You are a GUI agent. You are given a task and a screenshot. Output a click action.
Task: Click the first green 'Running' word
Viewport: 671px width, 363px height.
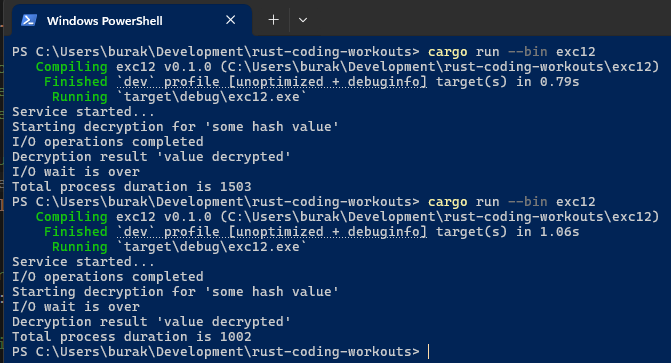[80, 97]
